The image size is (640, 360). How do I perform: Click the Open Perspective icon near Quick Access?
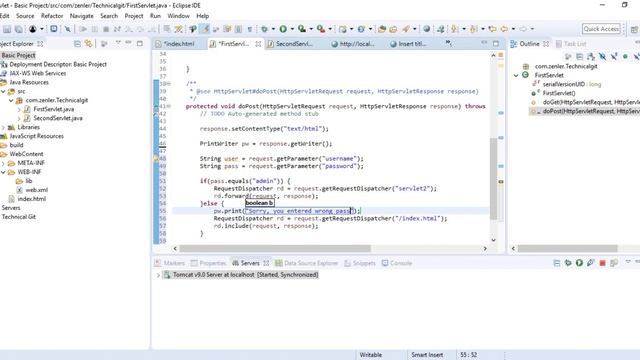point(634,29)
